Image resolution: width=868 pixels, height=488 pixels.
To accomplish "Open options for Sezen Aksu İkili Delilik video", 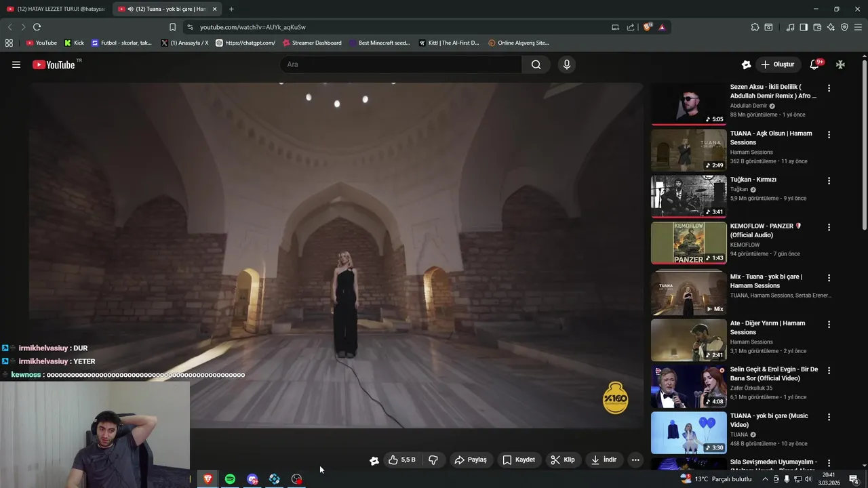I will pos(829,88).
